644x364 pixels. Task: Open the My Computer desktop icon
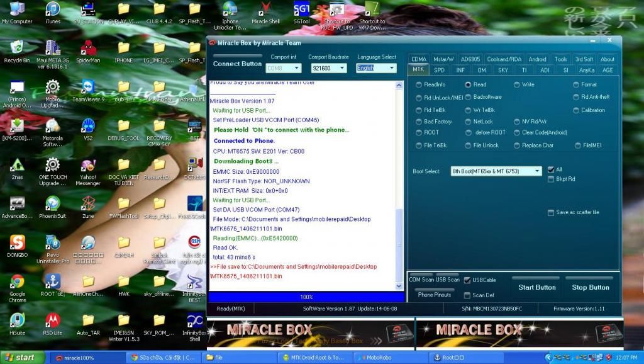click(x=17, y=13)
